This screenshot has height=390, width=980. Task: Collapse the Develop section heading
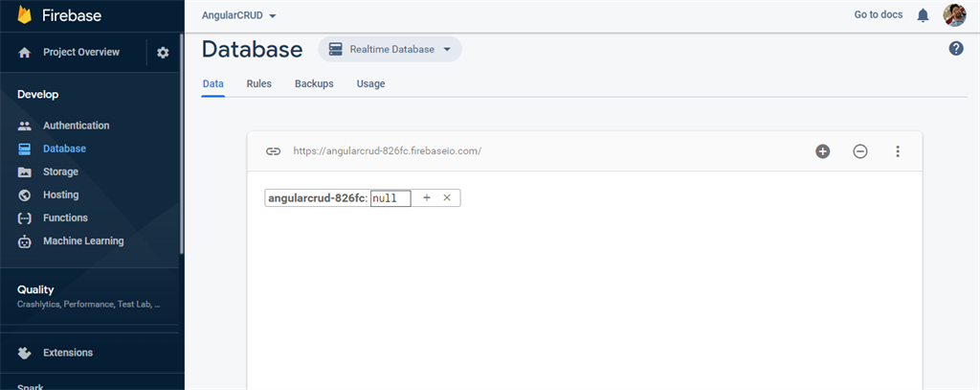click(37, 95)
